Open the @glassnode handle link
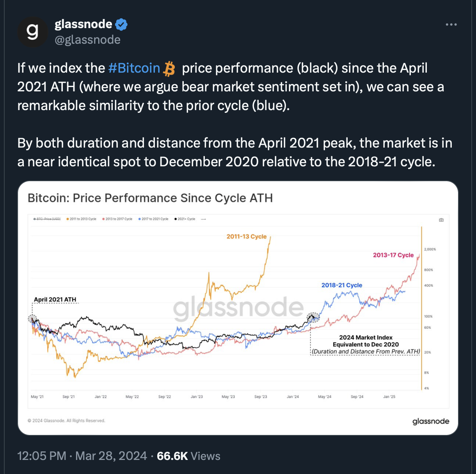Image resolution: width=476 pixels, height=474 pixels. coord(88,40)
